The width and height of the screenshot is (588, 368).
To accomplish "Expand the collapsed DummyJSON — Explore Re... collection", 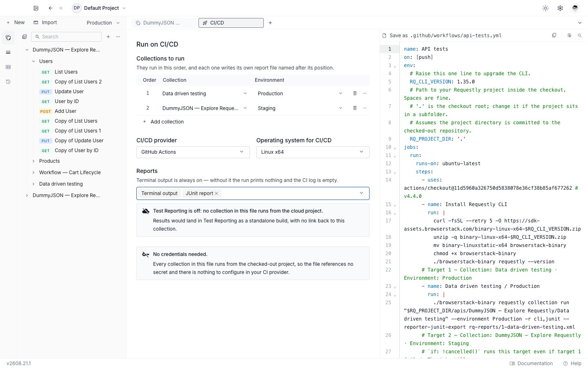I will point(27,195).
